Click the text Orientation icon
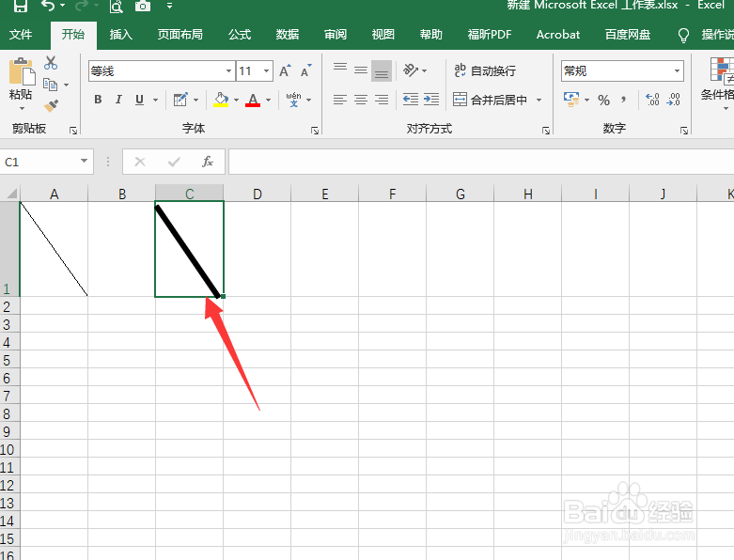The image size is (734, 560). [411, 70]
